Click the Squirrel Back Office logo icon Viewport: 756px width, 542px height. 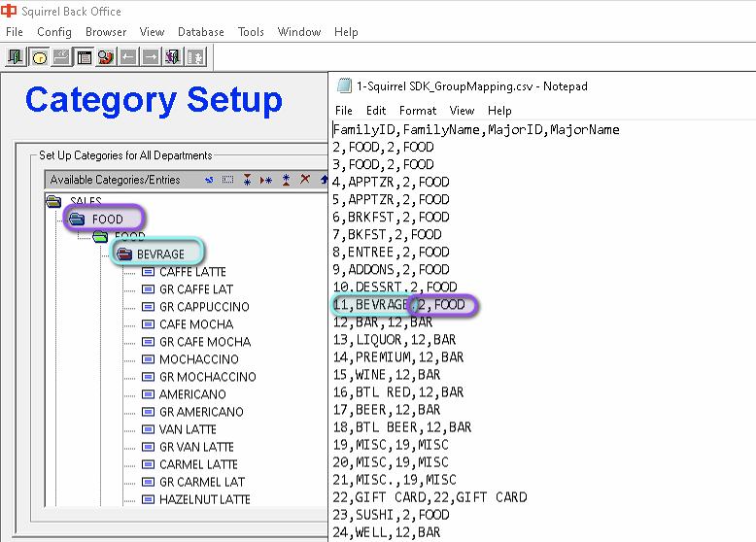8,11
